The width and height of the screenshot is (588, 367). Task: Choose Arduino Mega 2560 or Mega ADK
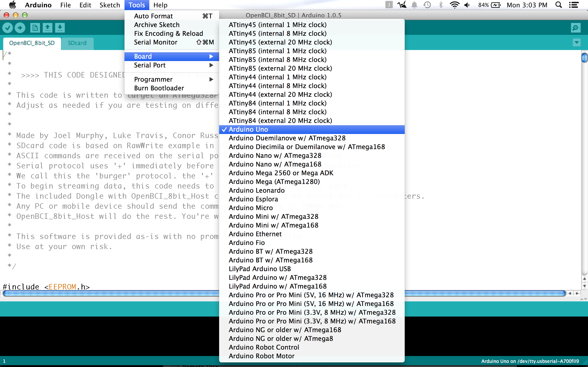click(281, 173)
